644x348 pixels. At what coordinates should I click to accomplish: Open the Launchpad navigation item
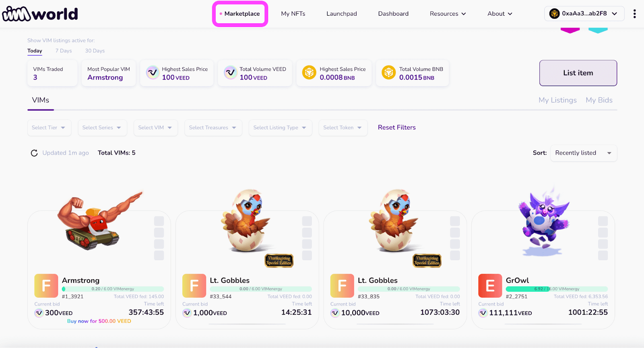click(x=341, y=13)
